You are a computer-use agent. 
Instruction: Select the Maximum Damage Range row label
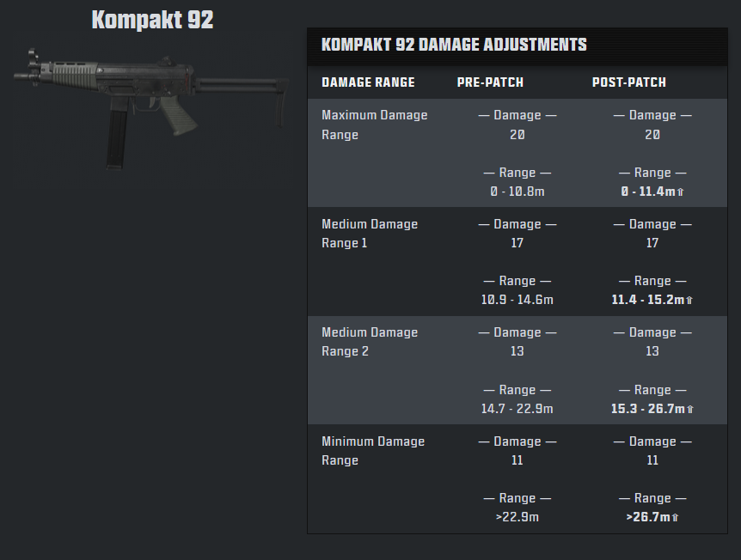pos(374,125)
